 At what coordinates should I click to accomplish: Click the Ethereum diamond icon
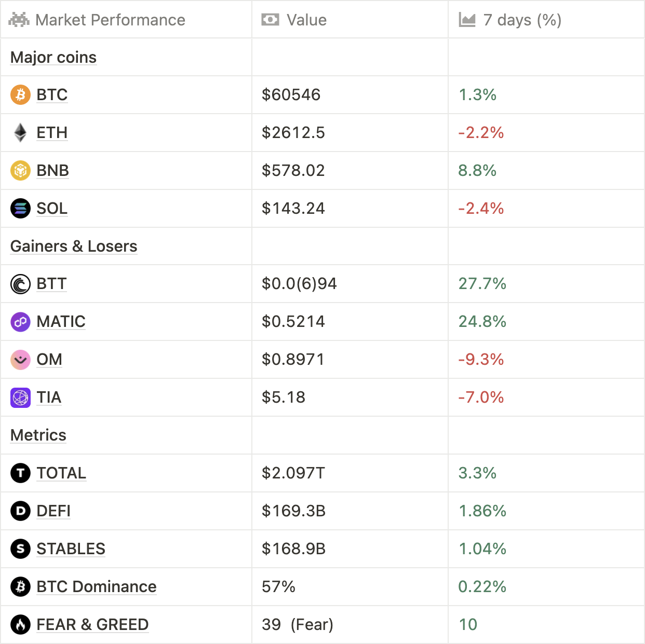(x=21, y=133)
